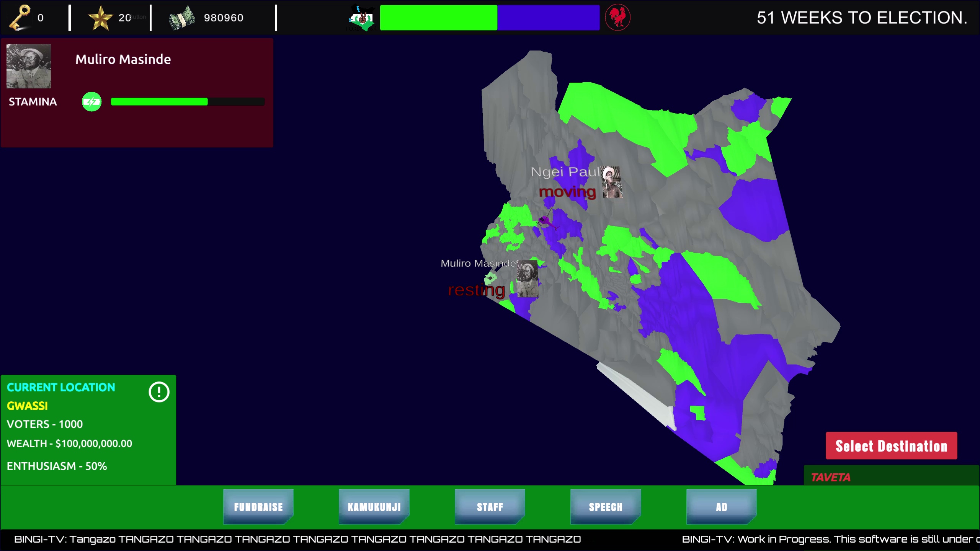Click the VOTERS - 1000 line
This screenshot has width=980, height=551.
pyautogui.click(x=45, y=424)
